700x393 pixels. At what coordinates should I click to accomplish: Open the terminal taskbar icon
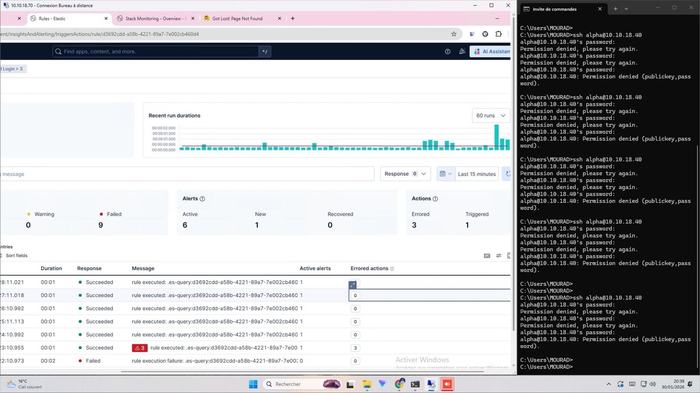pos(415,384)
